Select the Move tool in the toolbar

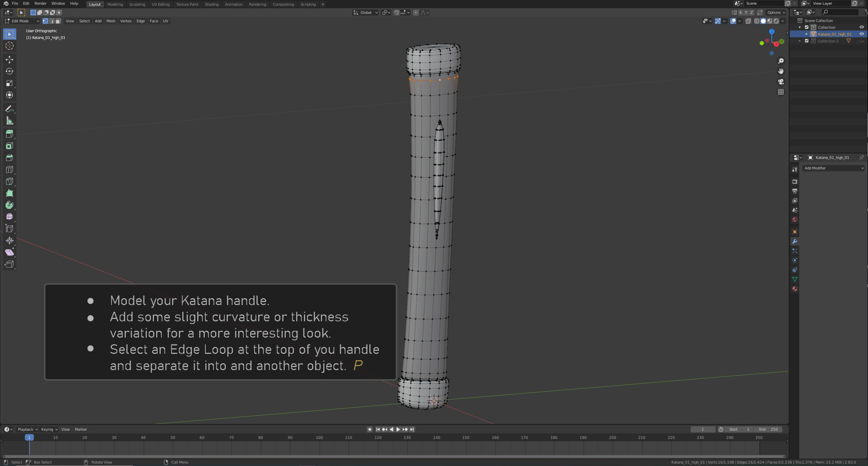(9, 59)
